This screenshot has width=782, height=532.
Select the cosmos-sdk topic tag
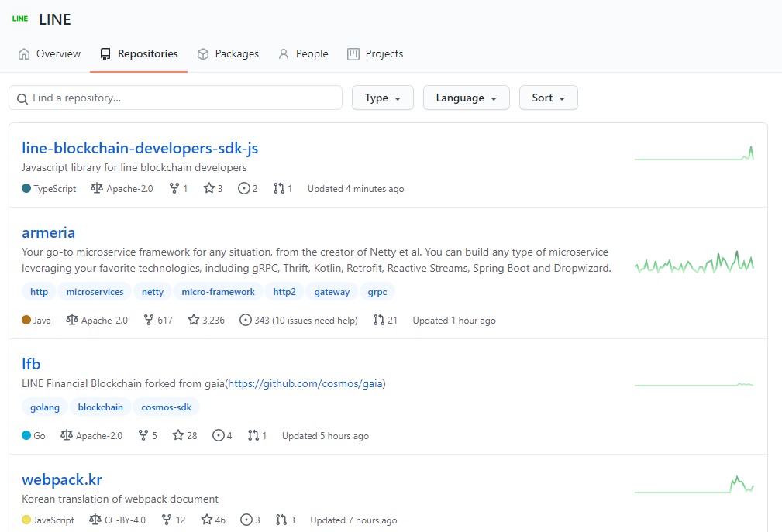(x=166, y=407)
